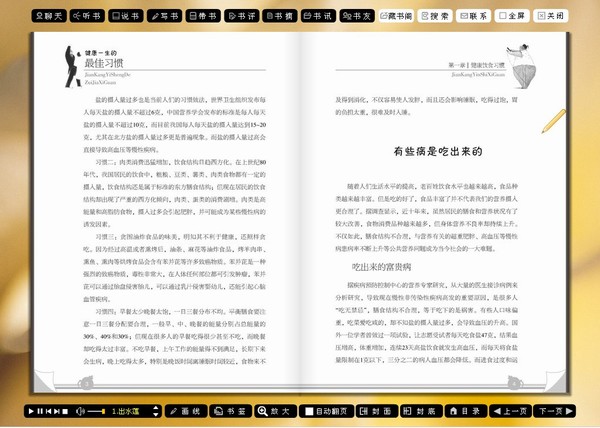Viewport: 600px width, 428px height.
Task: Click the 搜索 search button
Action: point(435,16)
